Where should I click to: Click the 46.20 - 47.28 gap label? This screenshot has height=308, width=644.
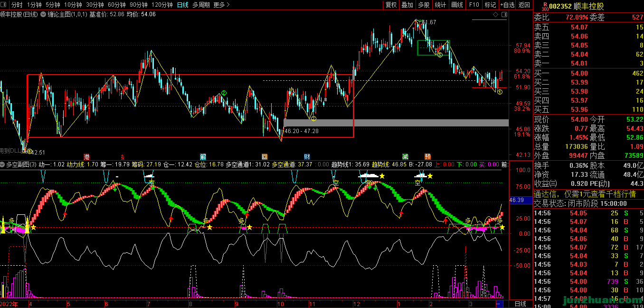tap(302, 131)
